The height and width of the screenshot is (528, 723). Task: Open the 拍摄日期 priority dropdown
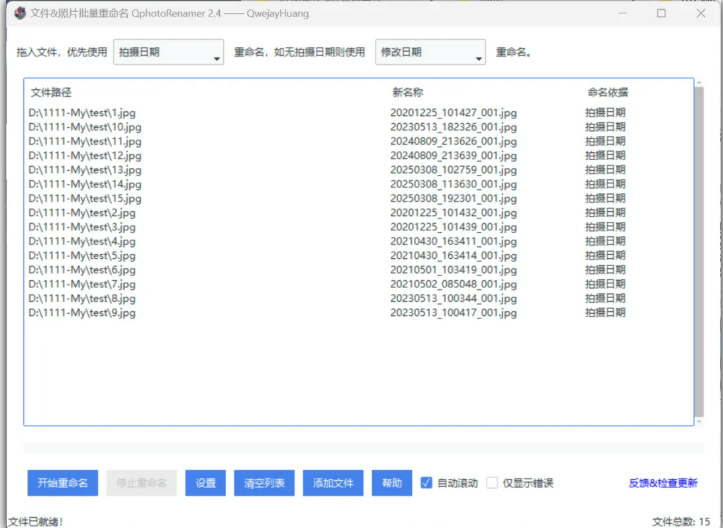click(167, 52)
